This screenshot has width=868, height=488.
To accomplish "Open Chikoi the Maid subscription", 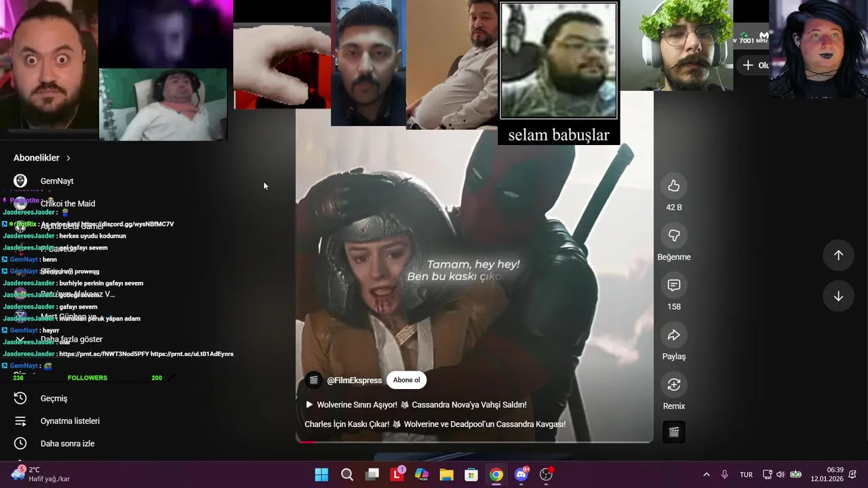I will point(68,203).
